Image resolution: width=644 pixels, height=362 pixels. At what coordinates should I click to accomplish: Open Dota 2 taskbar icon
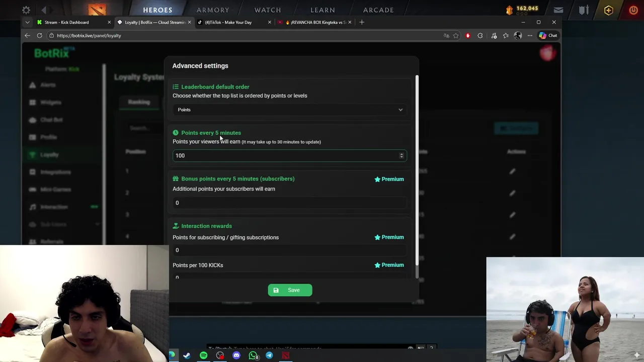click(286, 355)
